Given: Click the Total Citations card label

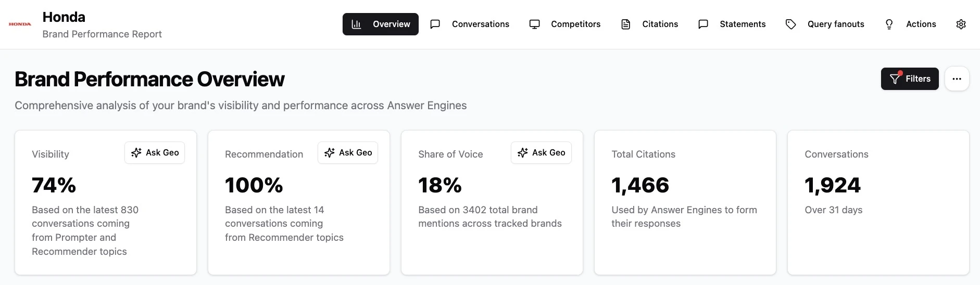Looking at the screenshot, I should point(643,154).
